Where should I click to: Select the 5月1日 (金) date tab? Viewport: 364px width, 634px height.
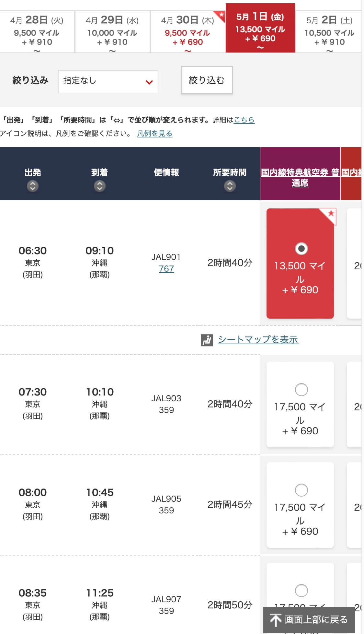pyautogui.click(x=260, y=28)
